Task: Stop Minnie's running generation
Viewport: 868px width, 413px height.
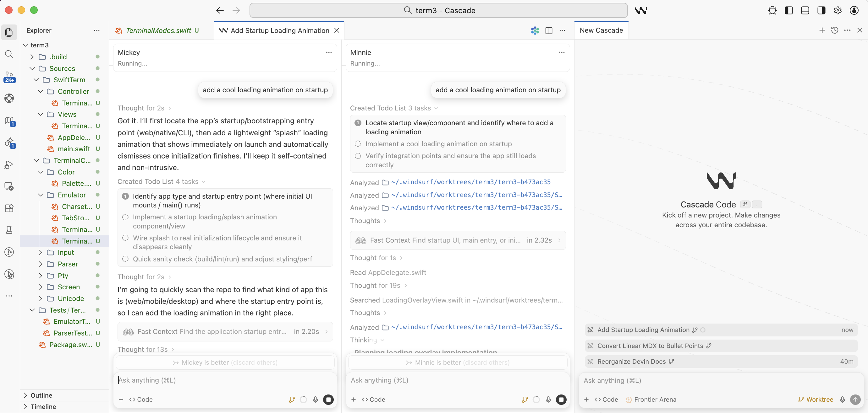Action: [x=561, y=399]
